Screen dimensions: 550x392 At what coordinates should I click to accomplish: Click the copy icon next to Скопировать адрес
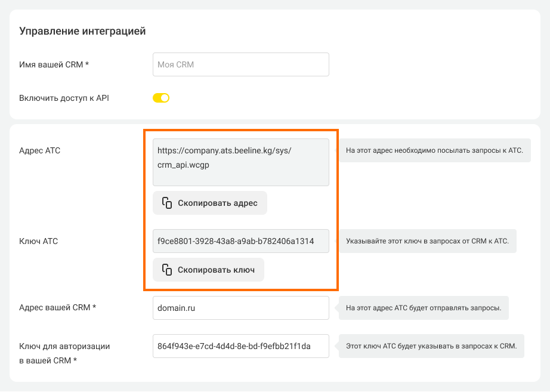point(167,203)
